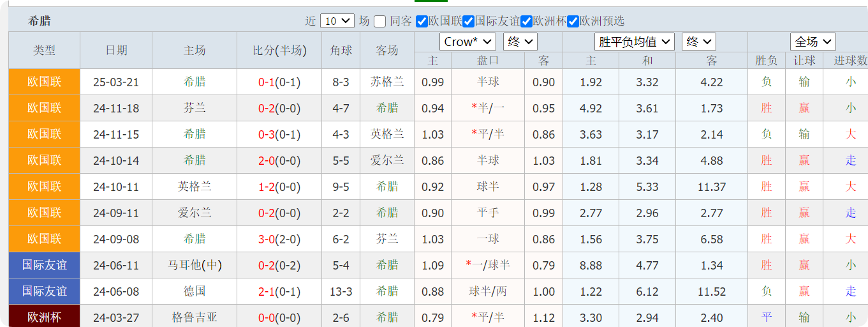This screenshot has width=868, height=327.
Task: Open the recent matches count dropdown showing 10
Action: (x=337, y=21)
